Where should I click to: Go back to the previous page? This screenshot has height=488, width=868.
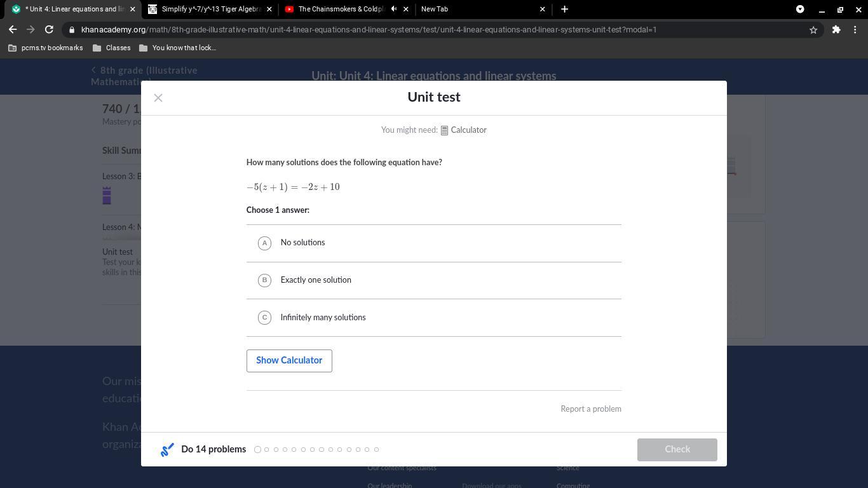[x=13, y=29]
